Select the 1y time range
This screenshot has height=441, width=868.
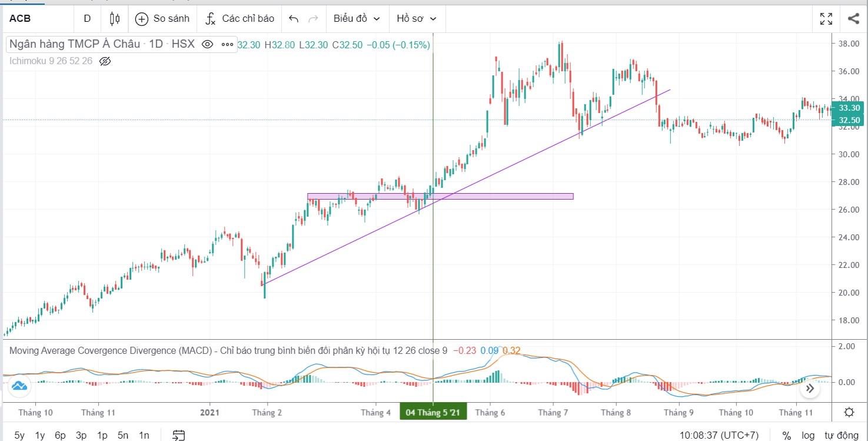(40, 436)
